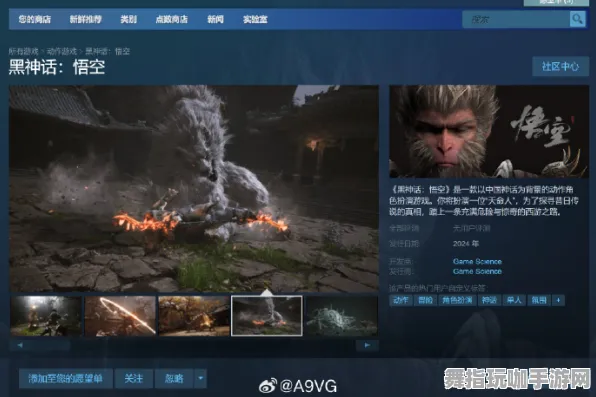Select the 冒险 tag
This screenshot has height=397, width=596.
(x=425, y=300)
